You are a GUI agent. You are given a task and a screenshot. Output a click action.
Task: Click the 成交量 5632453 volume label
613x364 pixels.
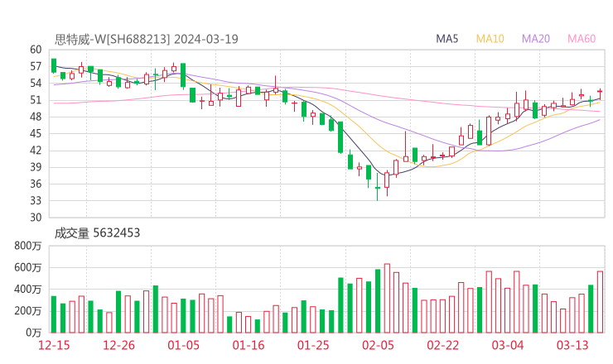(97, 232)
